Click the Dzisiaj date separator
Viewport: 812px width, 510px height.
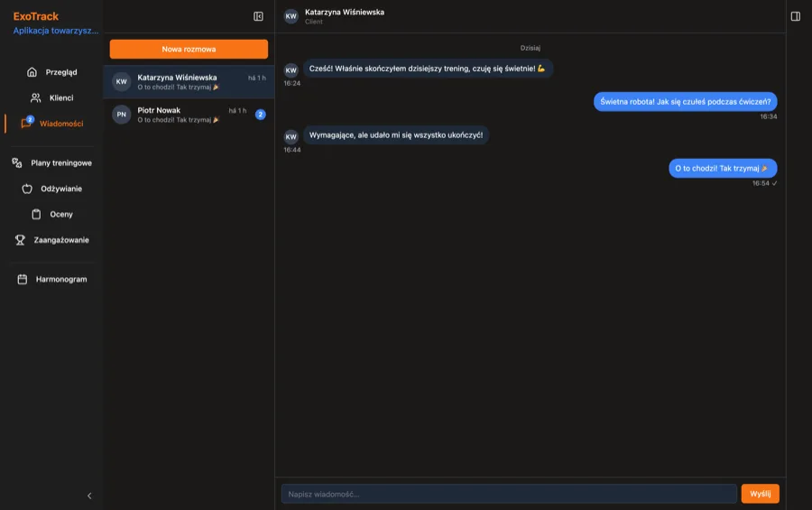click(x=531, y=48)
